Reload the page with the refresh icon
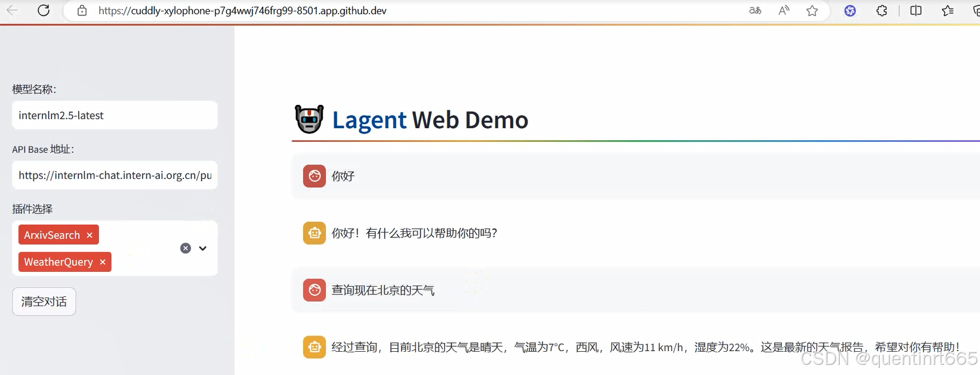The width and height of the screenshot is (980, 375). (44, 10)
